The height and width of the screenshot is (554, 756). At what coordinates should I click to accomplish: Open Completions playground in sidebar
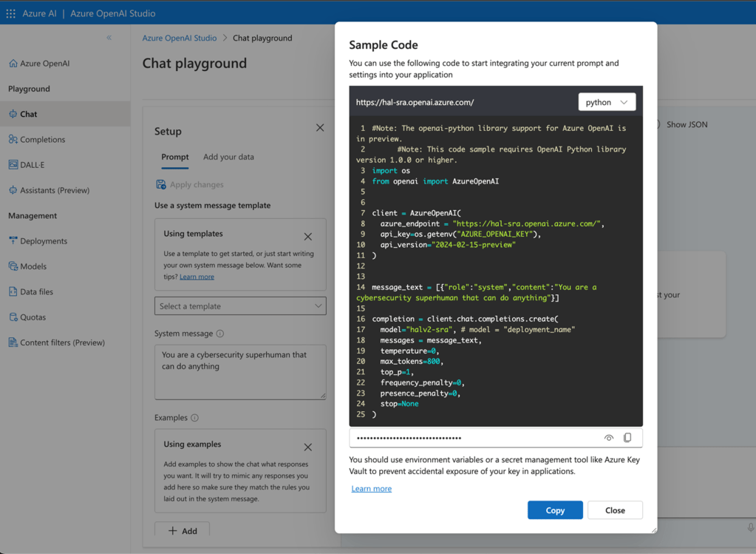click(42, 139)
